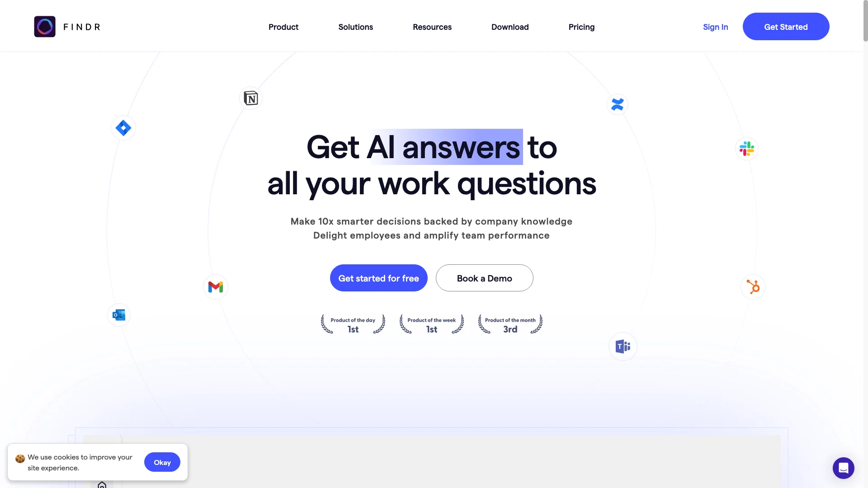Click the Get Started button
This screenshot has width=868, height=488.
[786, 26]
